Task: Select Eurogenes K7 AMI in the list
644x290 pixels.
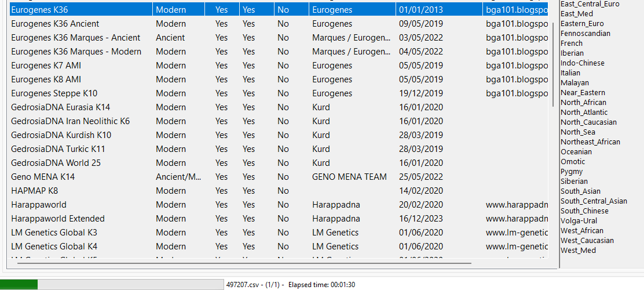Action: (46, 66)
